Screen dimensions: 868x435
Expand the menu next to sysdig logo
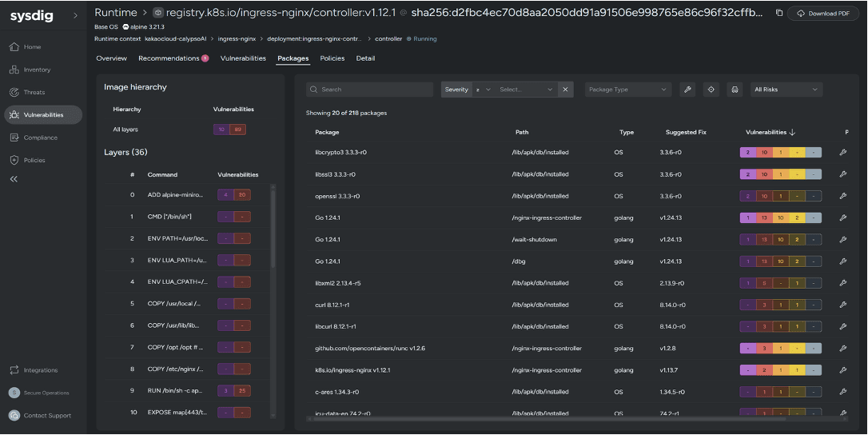tap(75, 16)
